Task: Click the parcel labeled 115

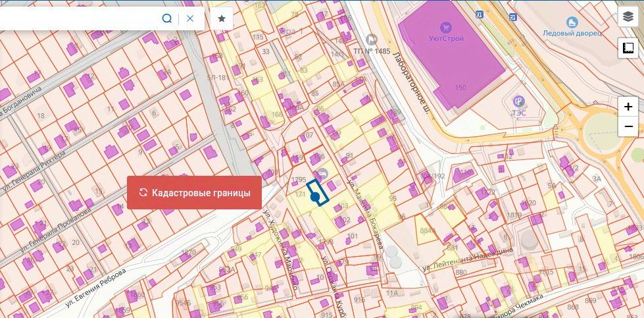Action: [257, 38]
